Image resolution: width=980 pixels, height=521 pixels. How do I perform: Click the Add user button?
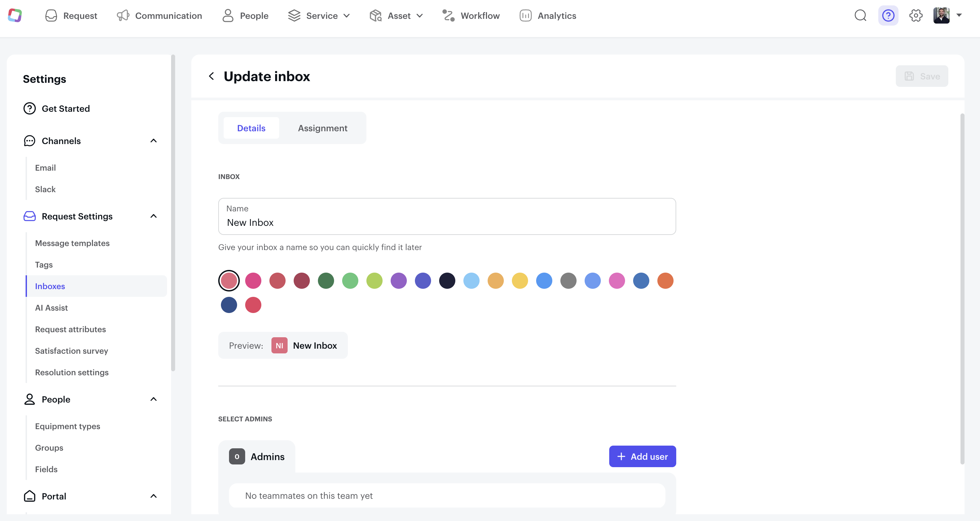point(642,456)
